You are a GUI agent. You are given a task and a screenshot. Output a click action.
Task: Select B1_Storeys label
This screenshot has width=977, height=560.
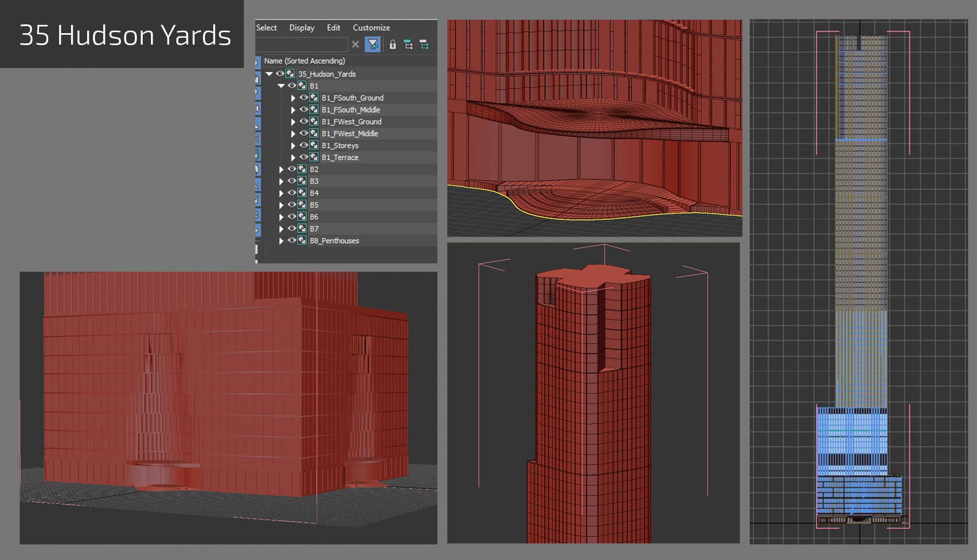(340, 146)
